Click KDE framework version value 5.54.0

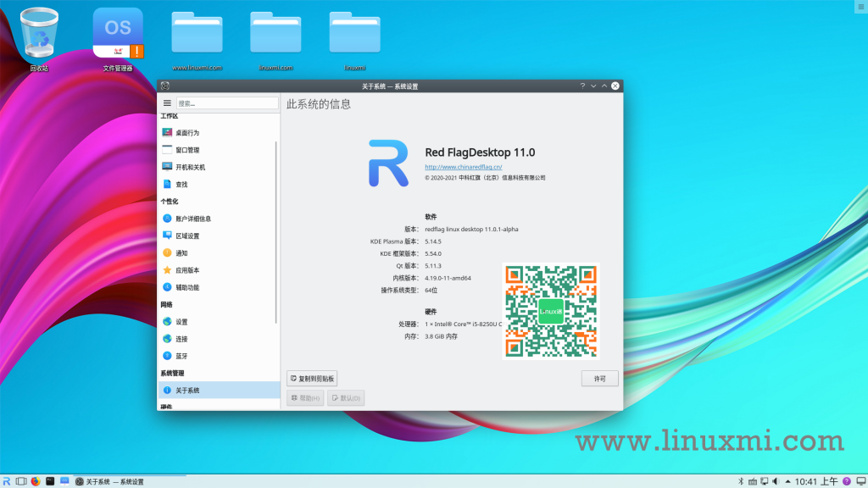[433, 253]
